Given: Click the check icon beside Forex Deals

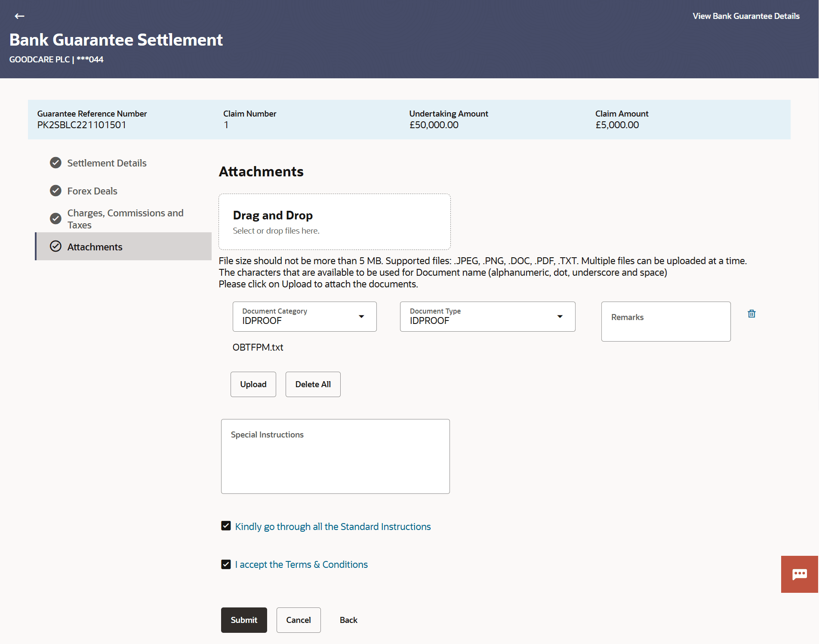Looking at the screenshot, I should [x=55, y=191].
